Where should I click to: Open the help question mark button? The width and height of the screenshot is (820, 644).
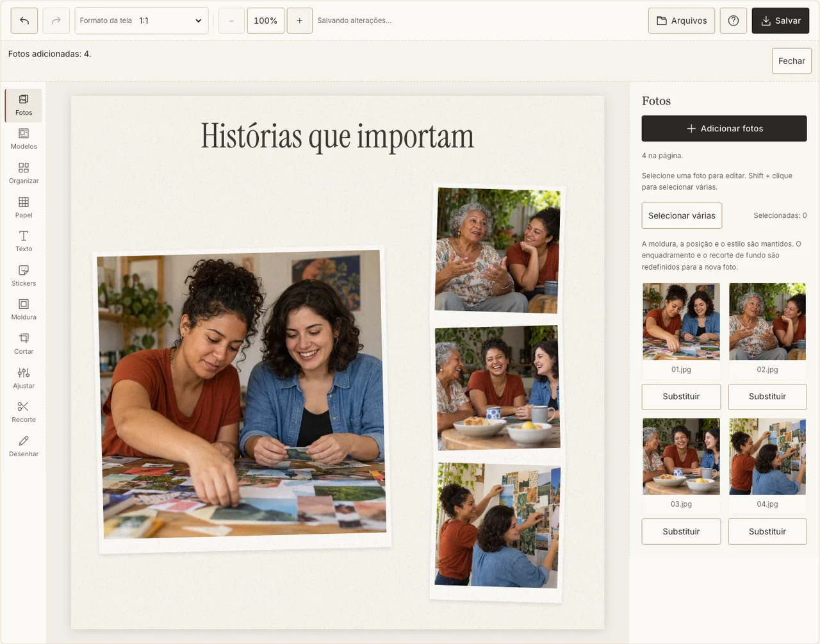(734, 21)
